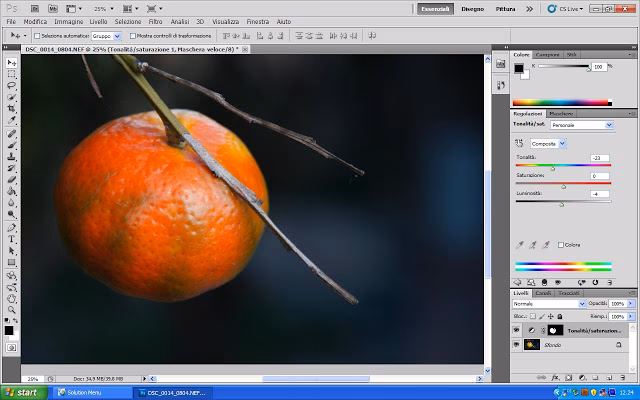Select the History Brush tool

(x=11, y=168)
